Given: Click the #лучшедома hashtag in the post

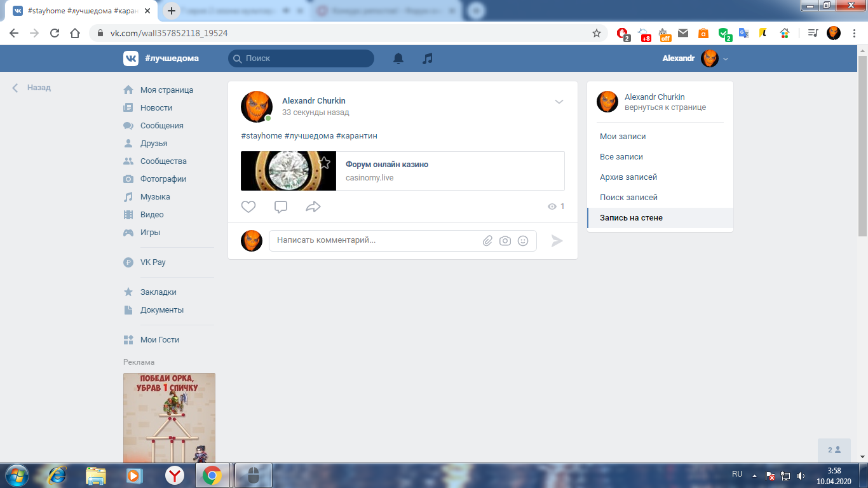Looking at the screenshot, I should [x=309, y=136].
